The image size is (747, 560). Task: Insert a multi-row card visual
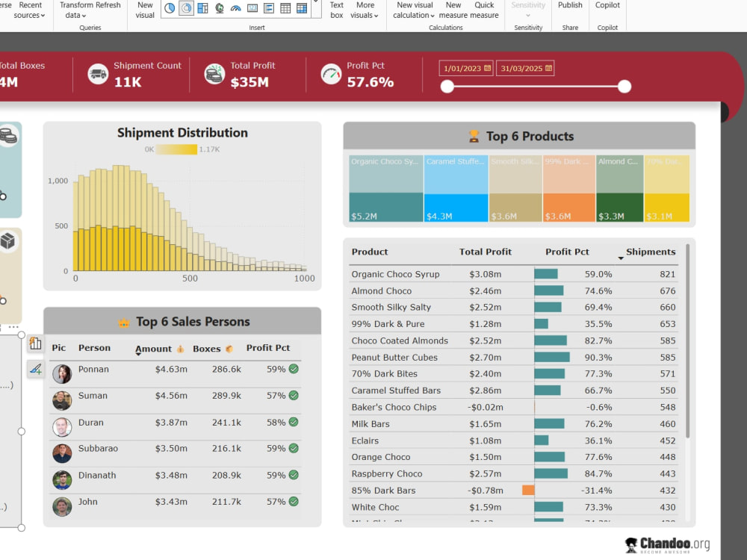269,8
